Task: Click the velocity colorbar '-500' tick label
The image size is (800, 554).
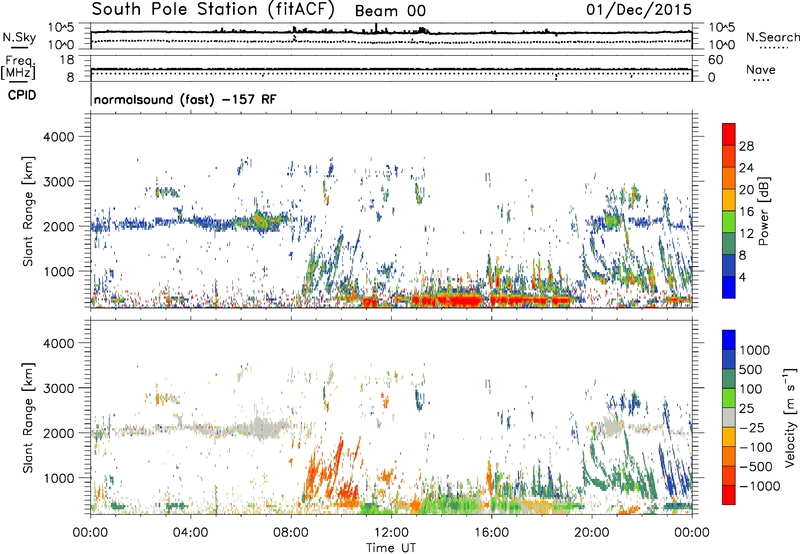Action: 755,466
